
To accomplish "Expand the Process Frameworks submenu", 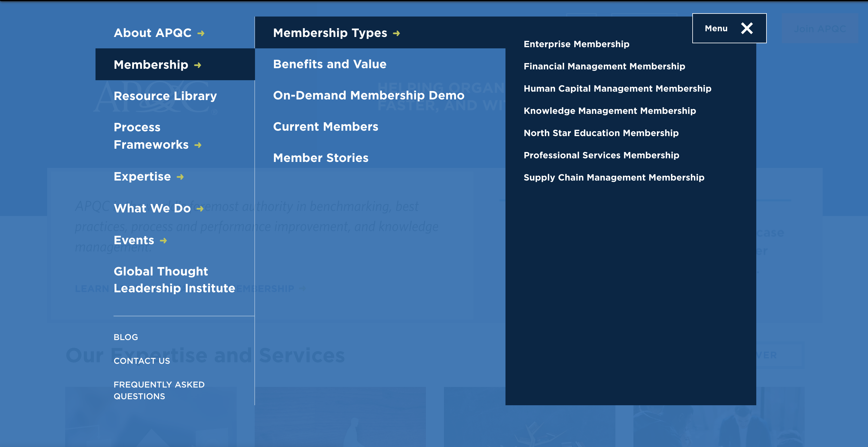I will (198, 146).
